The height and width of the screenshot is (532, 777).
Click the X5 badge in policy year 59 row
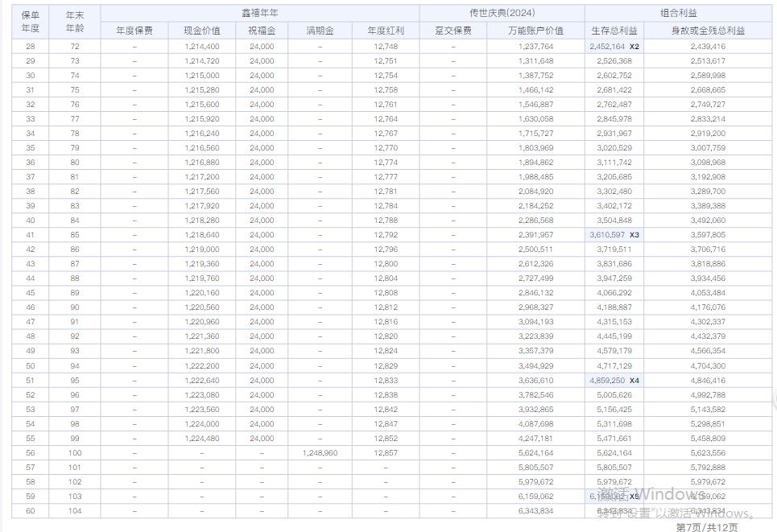click(x=634, y=497)
